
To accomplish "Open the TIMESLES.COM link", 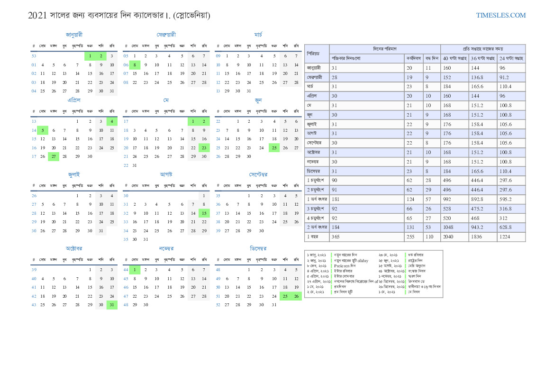I will (500, 15).
